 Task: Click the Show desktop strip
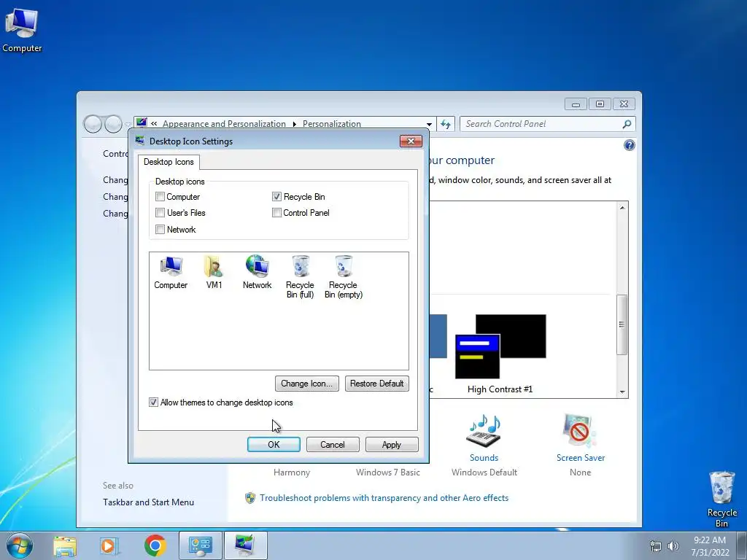(742, 545)
